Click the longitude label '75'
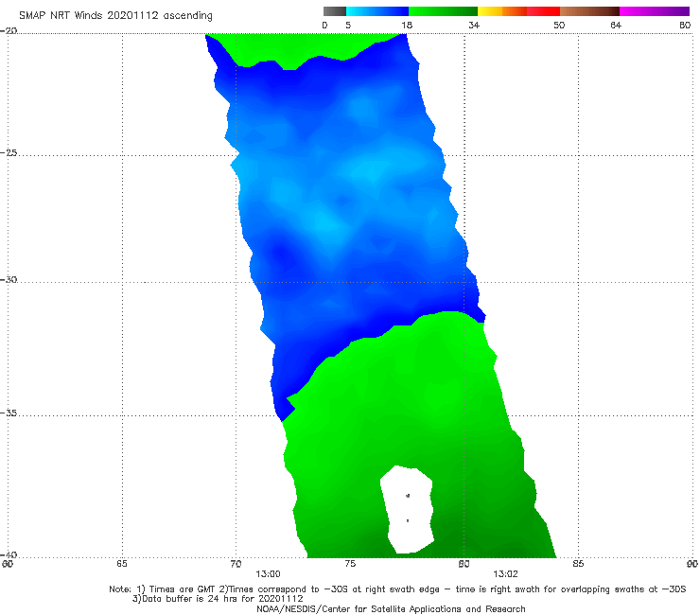The image size is (700, 615). pyautogui.click(x=350, y=563)
